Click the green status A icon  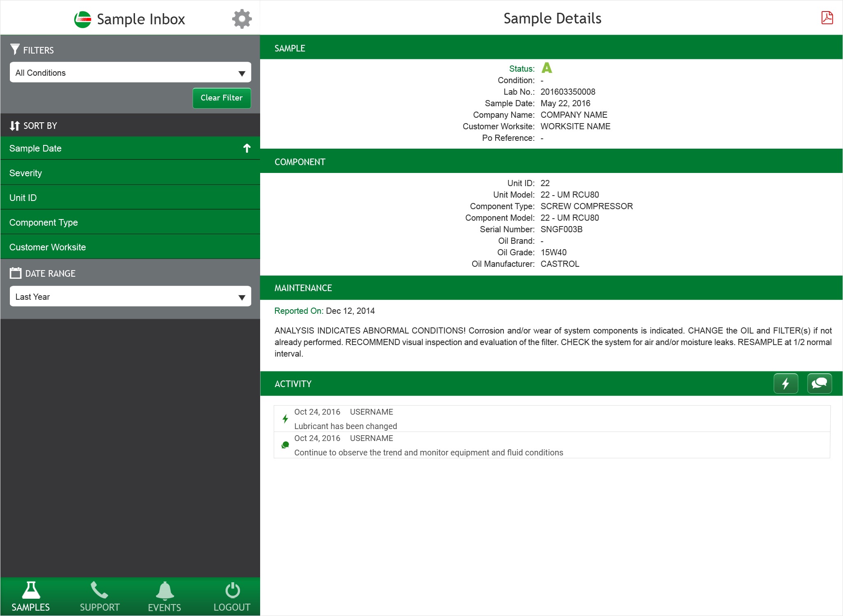(x=547, y=68)
